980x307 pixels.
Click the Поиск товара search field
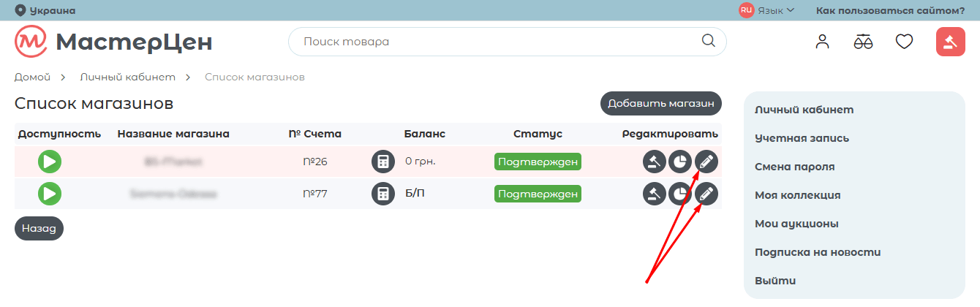coord(497,42)
